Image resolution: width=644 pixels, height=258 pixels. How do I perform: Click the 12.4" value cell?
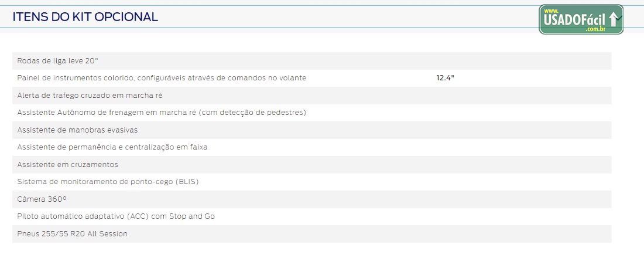[x=445, y=78]
